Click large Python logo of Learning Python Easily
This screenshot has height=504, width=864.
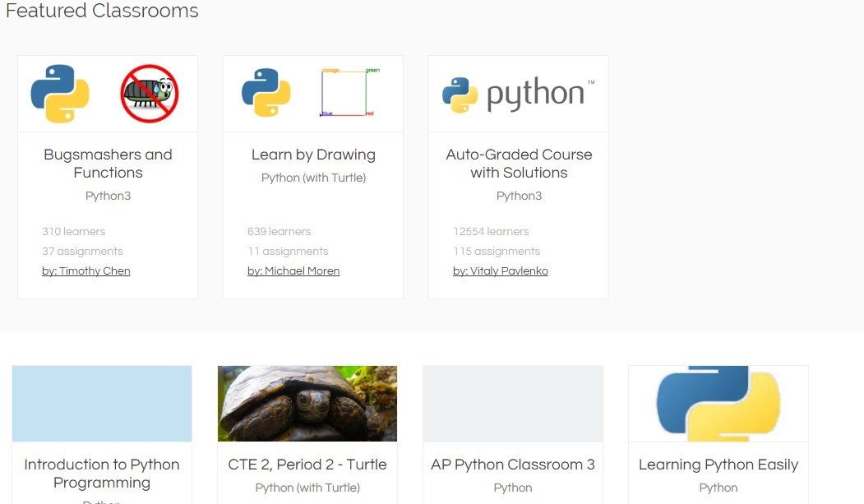click(718, 403)
